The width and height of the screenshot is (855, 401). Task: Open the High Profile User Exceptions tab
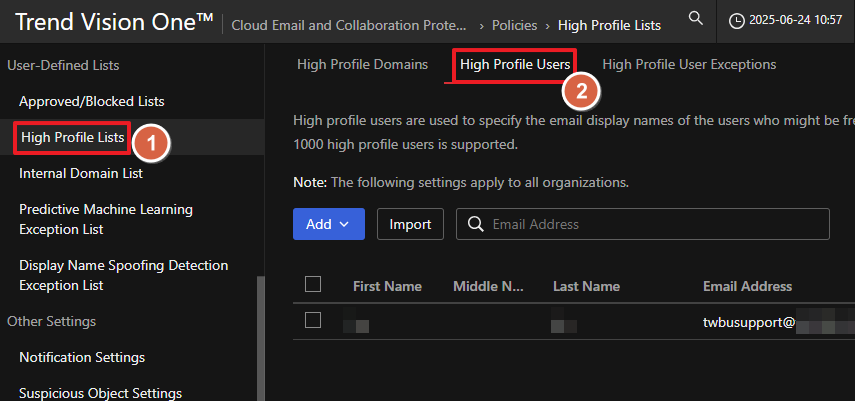pos(689,64)
